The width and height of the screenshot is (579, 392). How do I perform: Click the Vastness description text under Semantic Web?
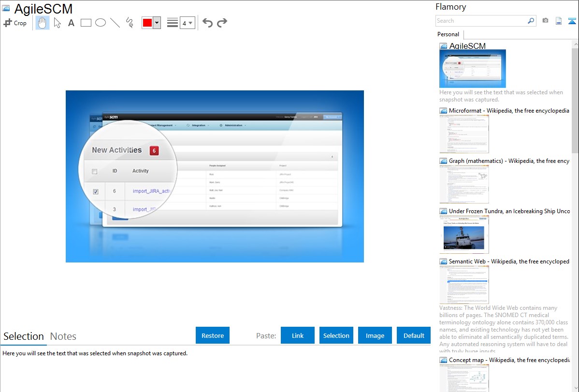(x=504, y=330)
